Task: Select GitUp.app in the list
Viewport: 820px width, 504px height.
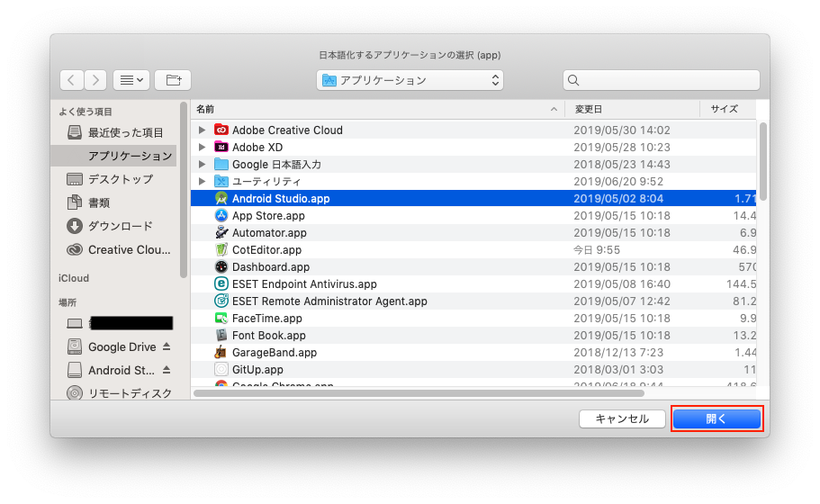Action: (x=257, y=370)
